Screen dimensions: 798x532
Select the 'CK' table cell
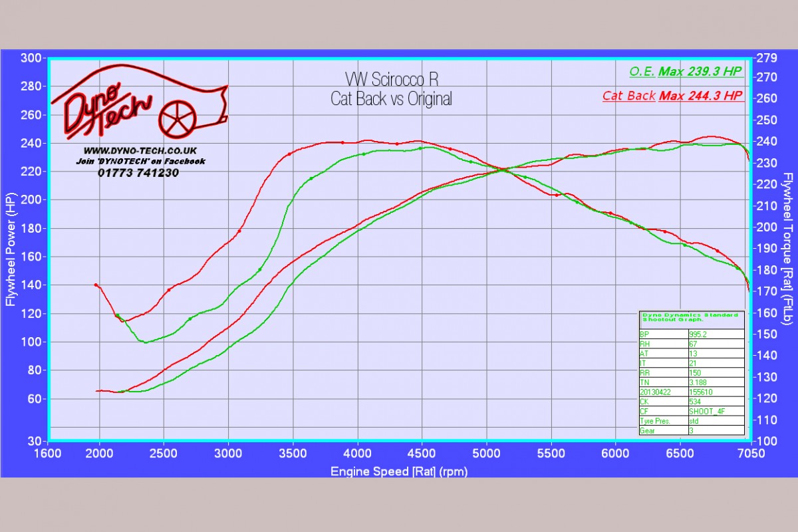[664, 401]
